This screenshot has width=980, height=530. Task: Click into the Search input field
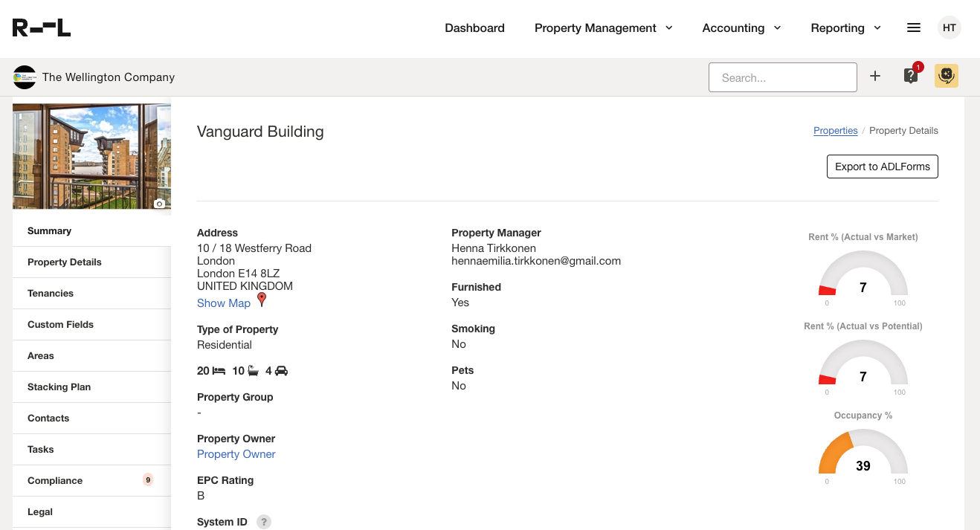[782, 77]
